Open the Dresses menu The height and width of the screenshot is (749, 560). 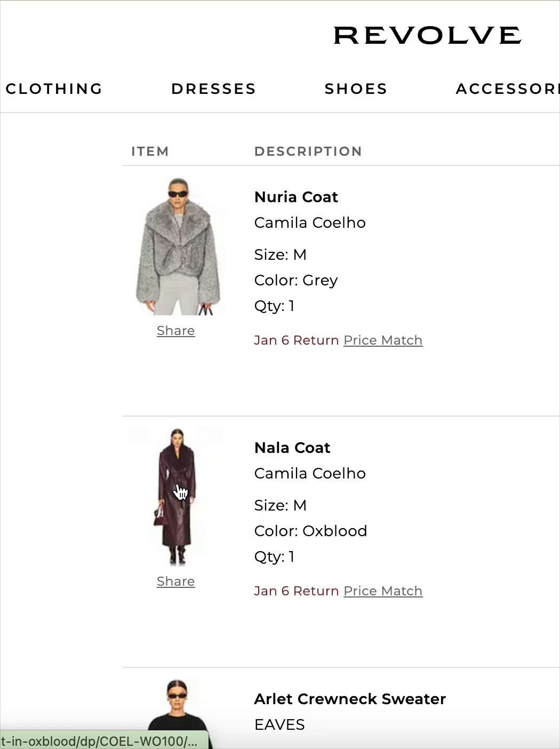tap(213, 89)
